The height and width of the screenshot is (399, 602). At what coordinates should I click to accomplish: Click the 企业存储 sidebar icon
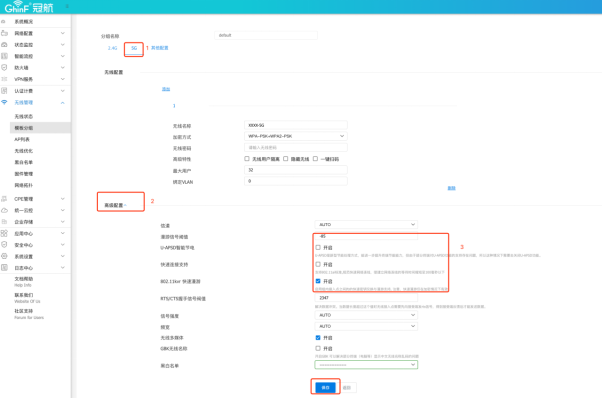pyautogui.click(x=4, y=222)
